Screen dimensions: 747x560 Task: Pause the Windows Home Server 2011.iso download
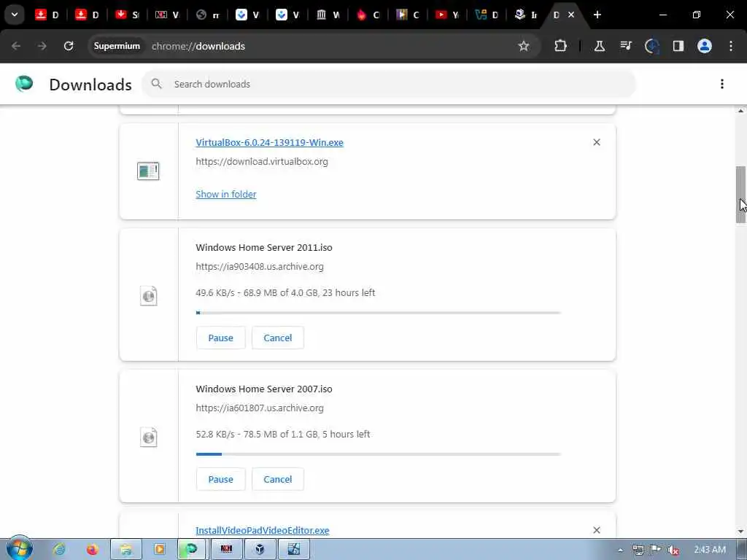220,338
